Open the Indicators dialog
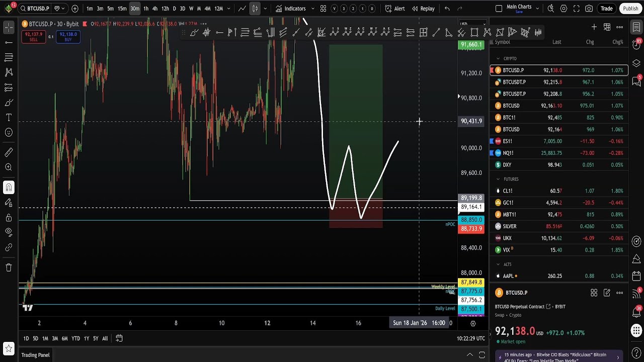The height and width of the screenshot is (362, 644). [290, 9]
